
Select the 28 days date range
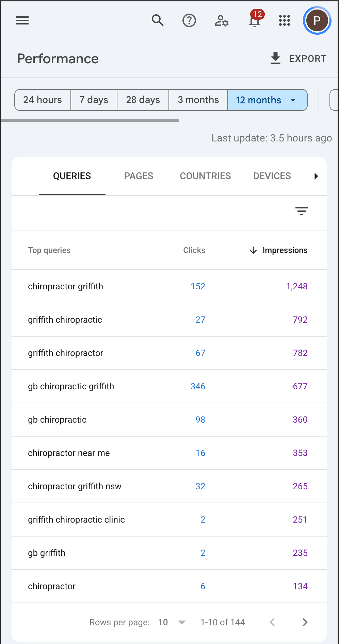143,100
